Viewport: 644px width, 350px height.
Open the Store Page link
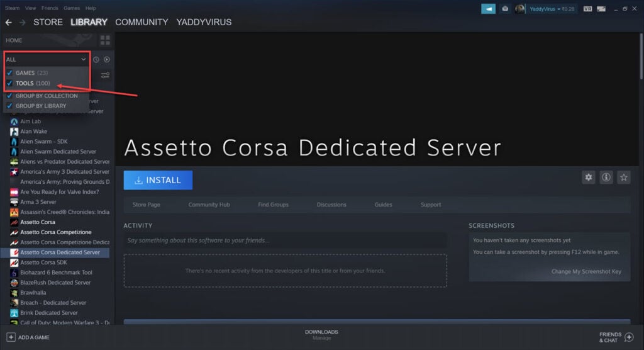[x=146, y=205]
